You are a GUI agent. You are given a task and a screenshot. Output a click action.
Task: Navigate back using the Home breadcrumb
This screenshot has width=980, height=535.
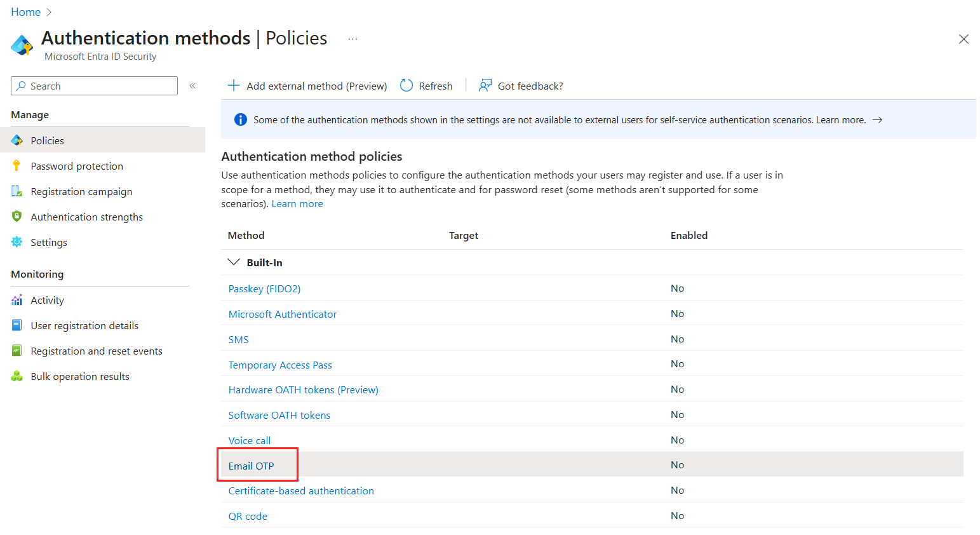click(25, 11)
